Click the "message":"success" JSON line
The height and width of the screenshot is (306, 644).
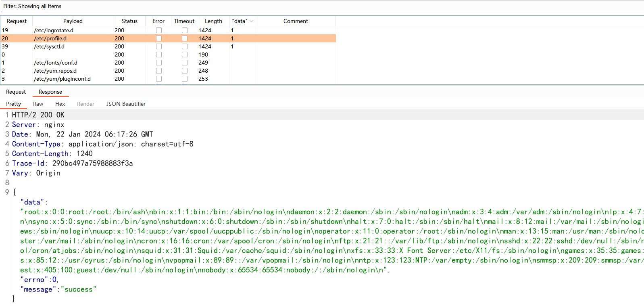pos(58,289)
